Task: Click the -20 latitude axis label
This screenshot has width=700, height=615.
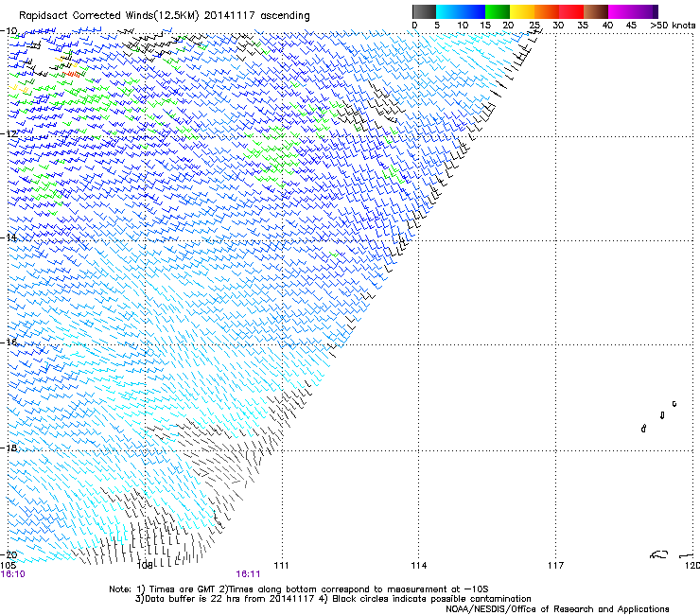Action: coord(9,555)
